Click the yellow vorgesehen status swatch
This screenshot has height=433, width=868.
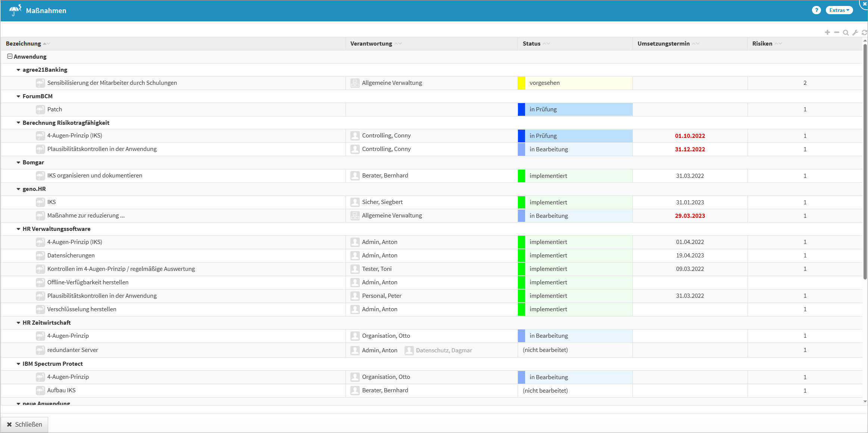coord(521,83)
